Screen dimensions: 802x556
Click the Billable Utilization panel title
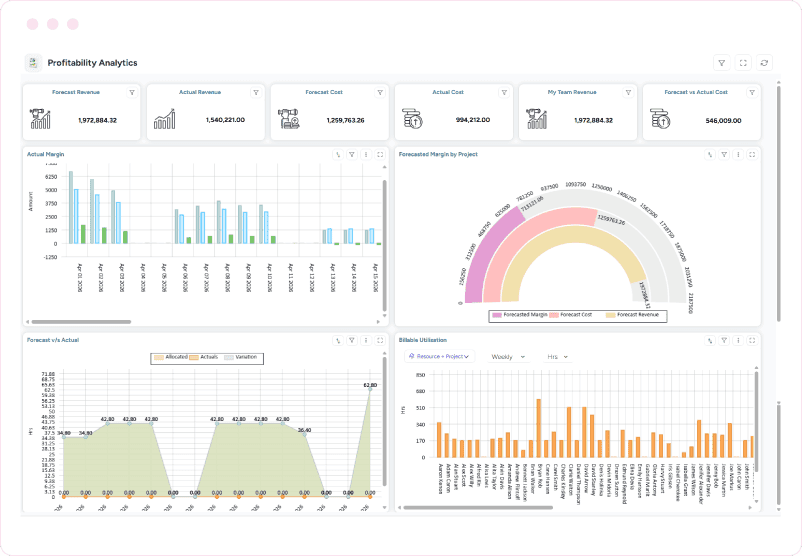pyautogui.click(x=422, y=340)
